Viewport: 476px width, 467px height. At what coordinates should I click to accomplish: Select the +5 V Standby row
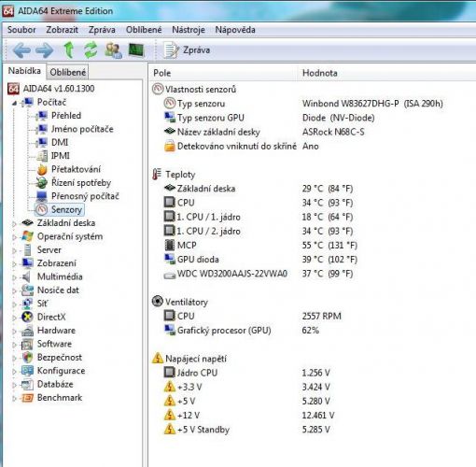(x=247, y=430)
